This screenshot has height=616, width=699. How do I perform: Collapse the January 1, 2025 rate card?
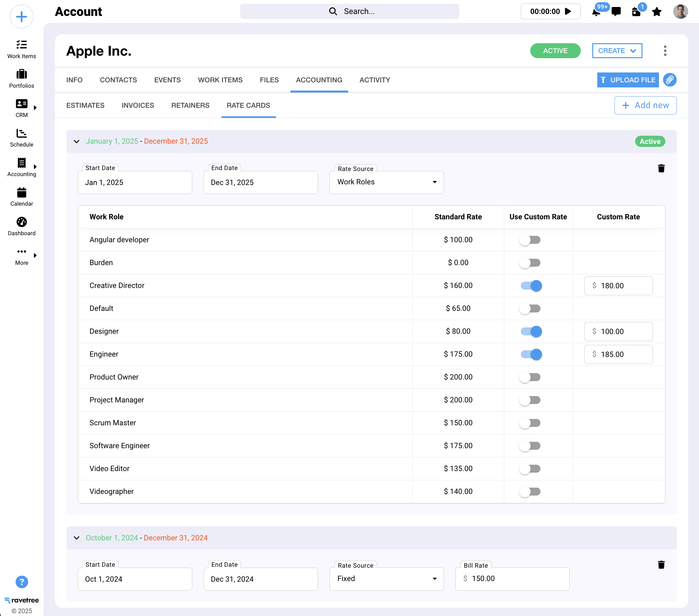point(77,141)
